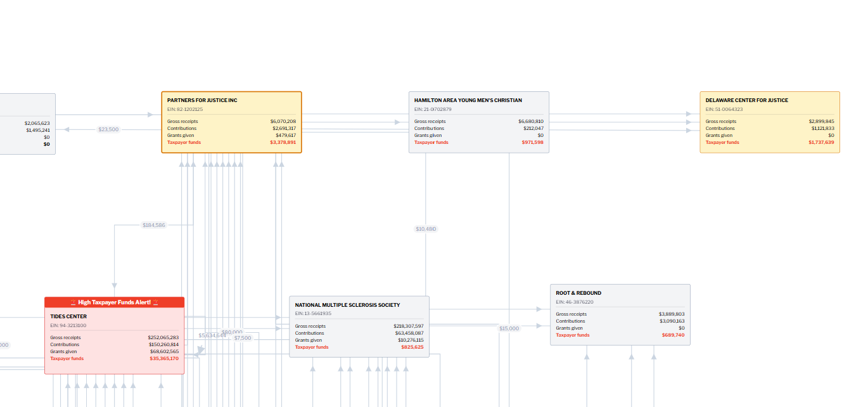Select the $10,480 edge label
This screenshot has width=868, height=407.
[x=426, y=229]
